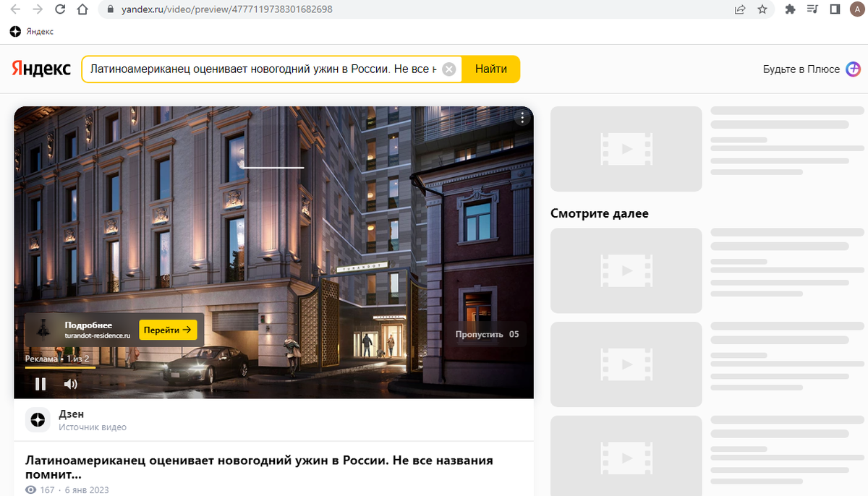The height and width of the screenshot is (496, 868).
Task: Click the yandex.ru address bar URL
Action: [227, 10]
